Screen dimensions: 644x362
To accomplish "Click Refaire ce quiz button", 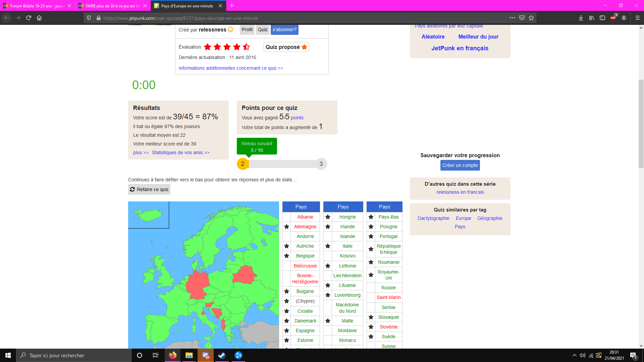I will click(x=149, y=189).
